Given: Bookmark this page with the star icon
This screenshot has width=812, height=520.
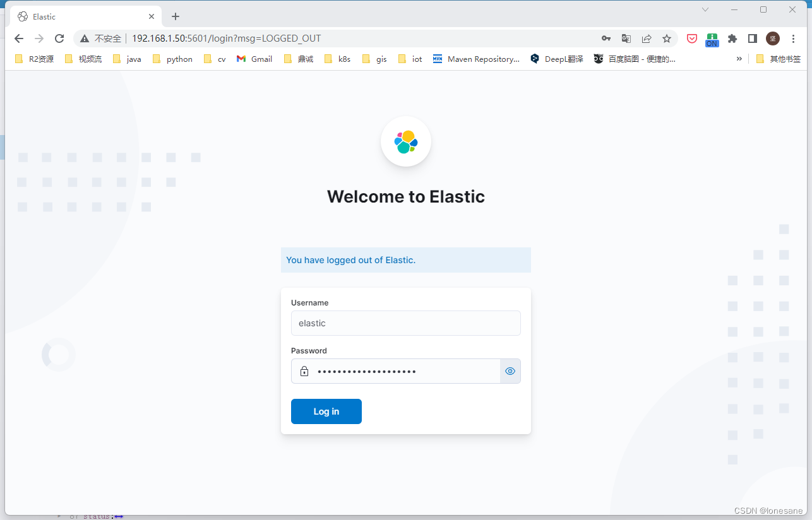Looking at the screenshot, I should click(x=667, y=38).
